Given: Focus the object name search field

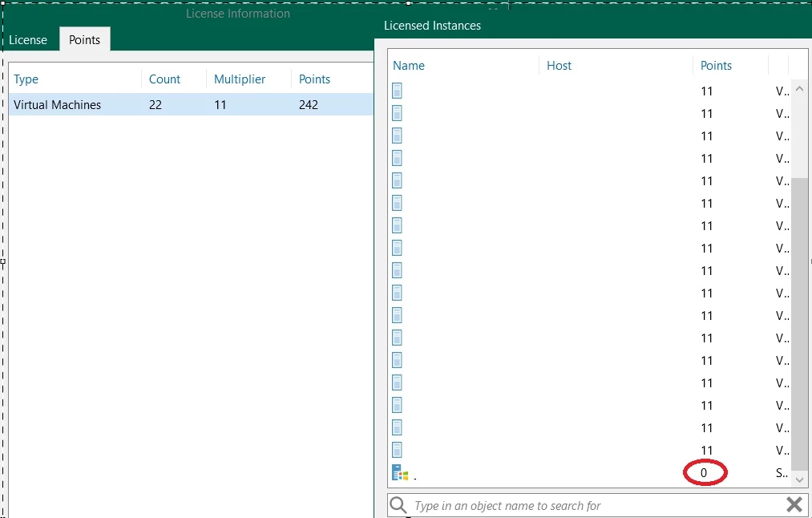Looking at the screenshot, I should [598, 505].
